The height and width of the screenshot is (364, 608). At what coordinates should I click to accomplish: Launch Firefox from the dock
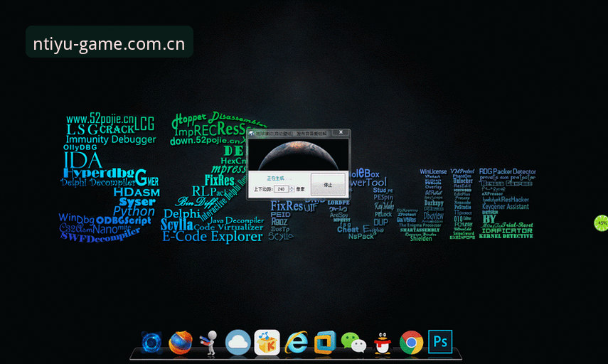[181, 342]
